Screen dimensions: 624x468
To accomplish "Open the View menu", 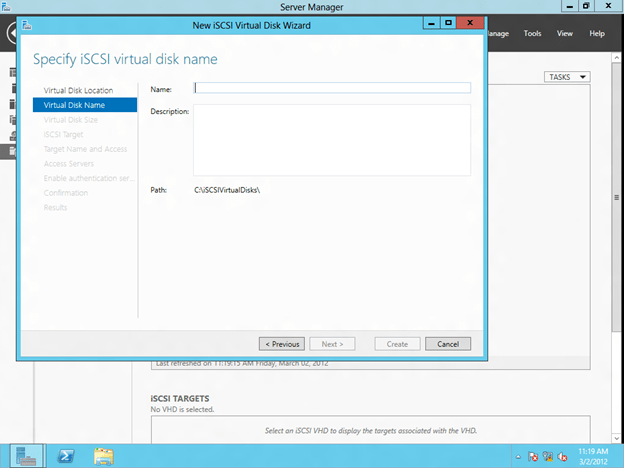I will click(565, 33).
